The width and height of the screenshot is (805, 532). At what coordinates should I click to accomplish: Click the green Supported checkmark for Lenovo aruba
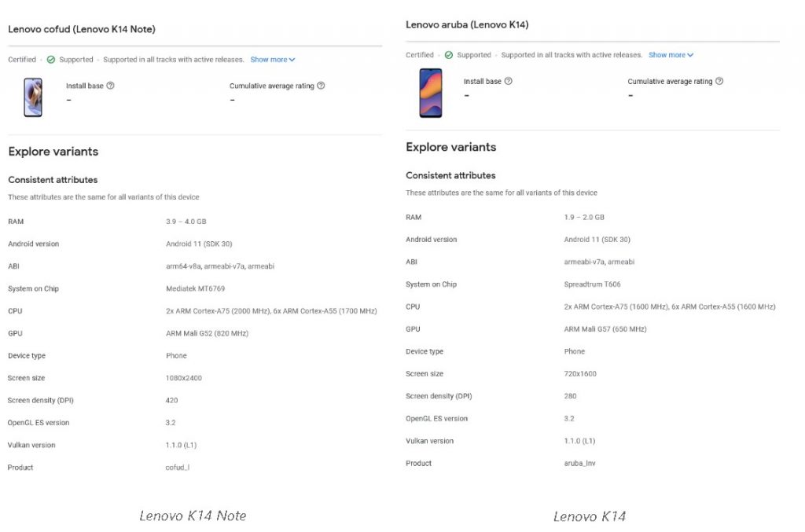coord(449,55)
